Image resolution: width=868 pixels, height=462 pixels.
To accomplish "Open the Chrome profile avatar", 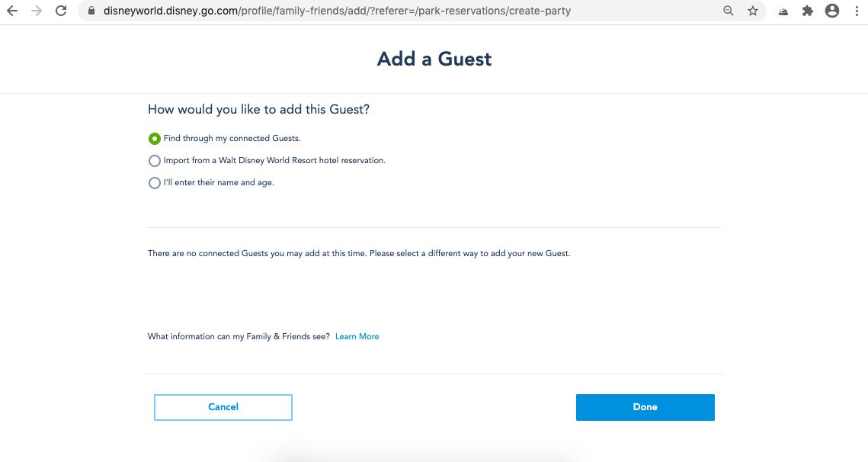I will click(x=832, y=11).
